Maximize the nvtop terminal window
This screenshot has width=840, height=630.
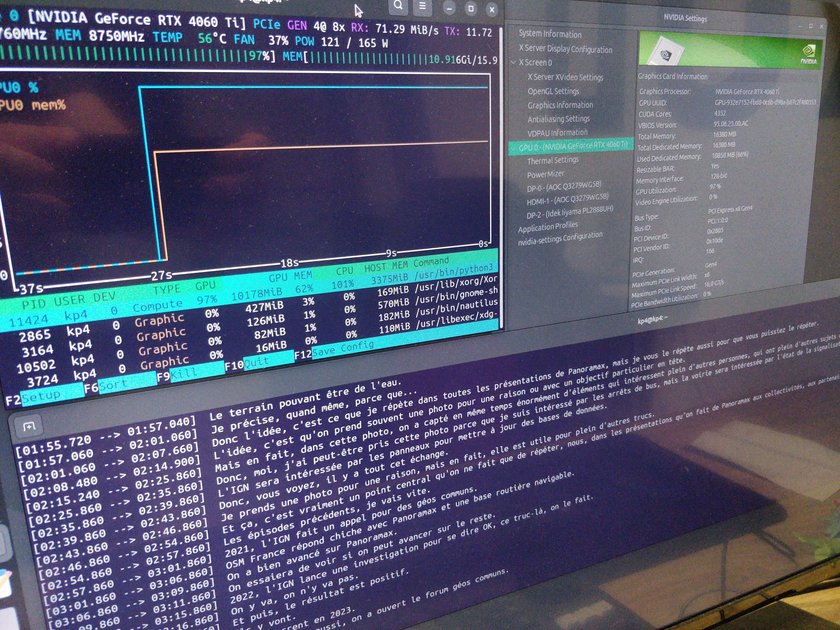tap(471, 9)
